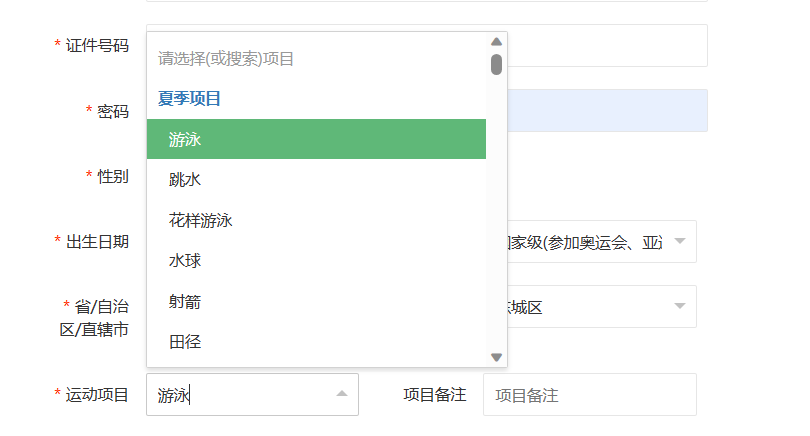The height and width of the screenshot is (436, 810).
Task: Choose 射箭 from the list
Action: point(316,301)
